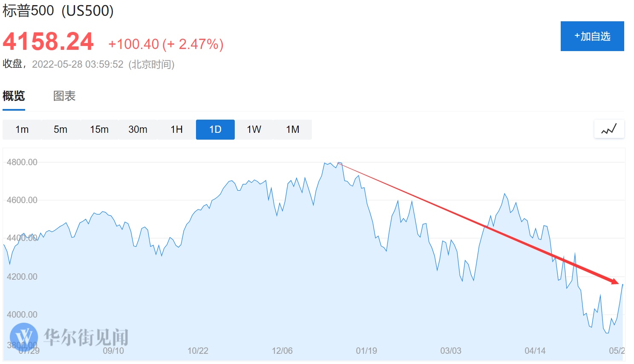This screenshot has height=364, width=634.
Task: Click the 01/19 date axis marker
Action: [366, 351]
